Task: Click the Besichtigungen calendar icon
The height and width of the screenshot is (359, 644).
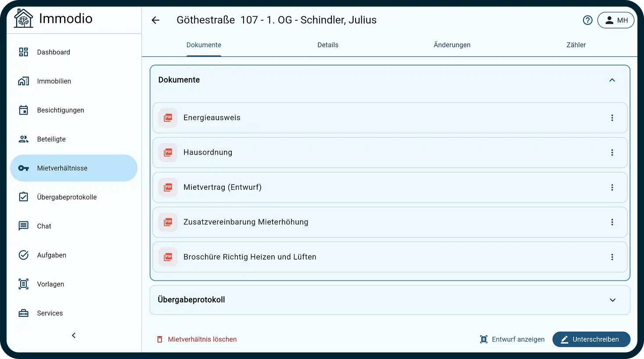Action: click(23, 110)
